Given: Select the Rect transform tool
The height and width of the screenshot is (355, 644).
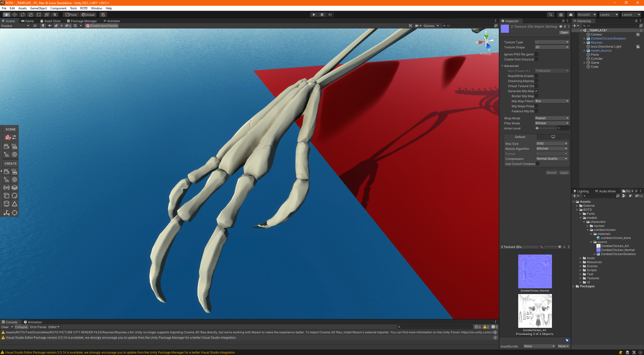Looking at the screenshot, I should pos(38,15).
